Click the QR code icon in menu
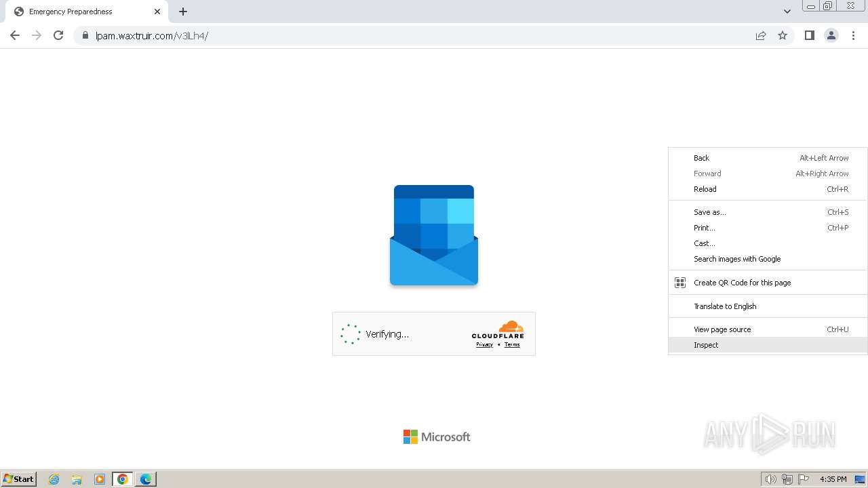Image resolution: width=868 pixels, height=488 pixels. coord(680,283)
